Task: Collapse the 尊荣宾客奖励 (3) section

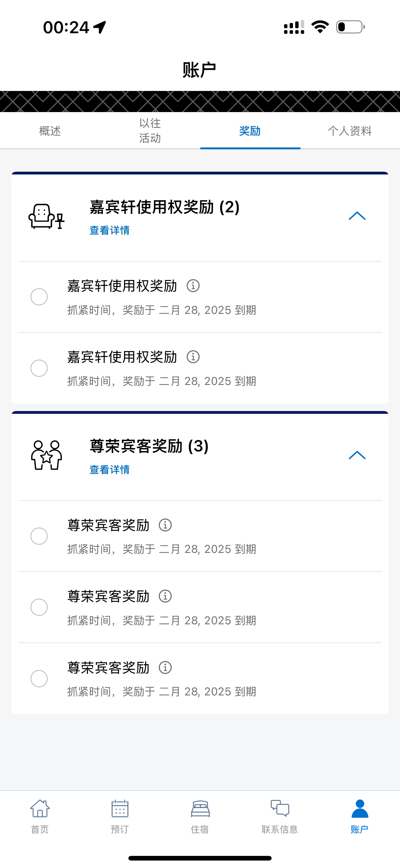Action: 357,455
